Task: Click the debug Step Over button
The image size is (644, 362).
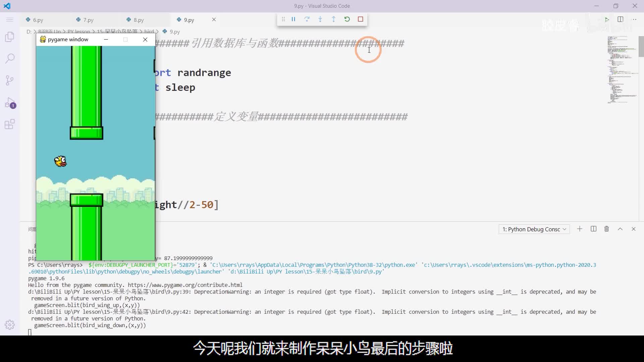Action: (307, 19)
